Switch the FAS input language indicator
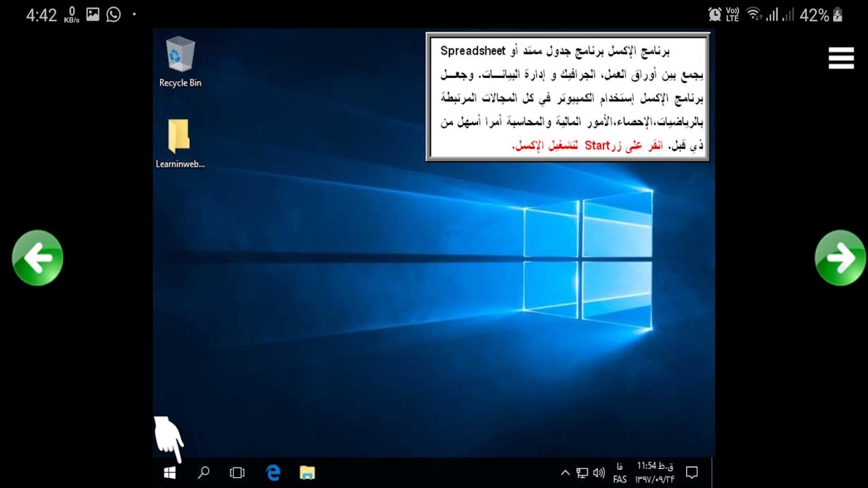Screen dimensions: 868x488 coord(620,473)
